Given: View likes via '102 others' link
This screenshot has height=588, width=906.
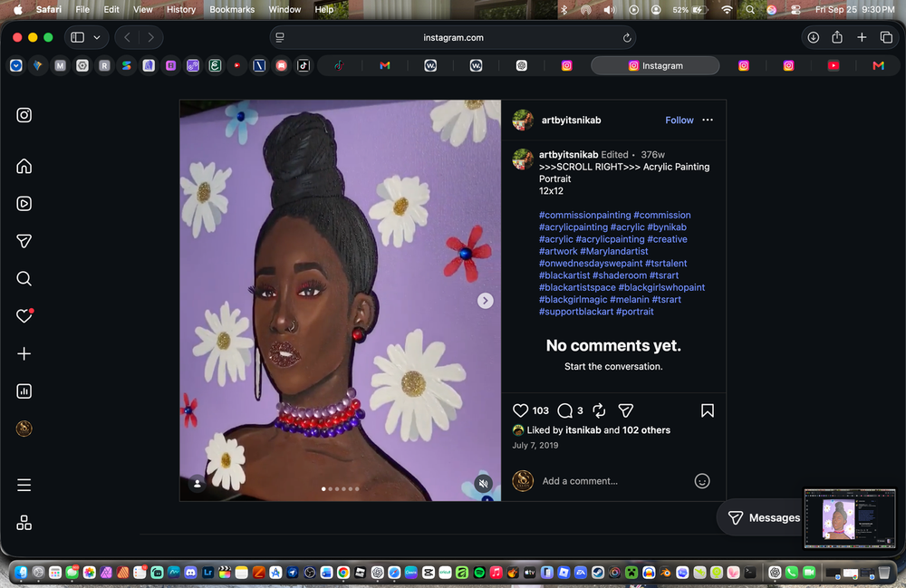Looking at the screenshot, I should click(x=646, y=430).
